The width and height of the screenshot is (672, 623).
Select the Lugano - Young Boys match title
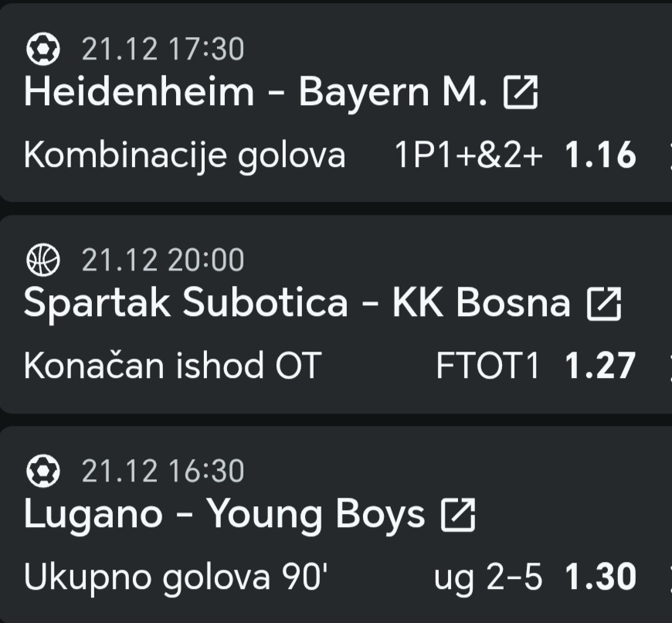tap(224, 514)
